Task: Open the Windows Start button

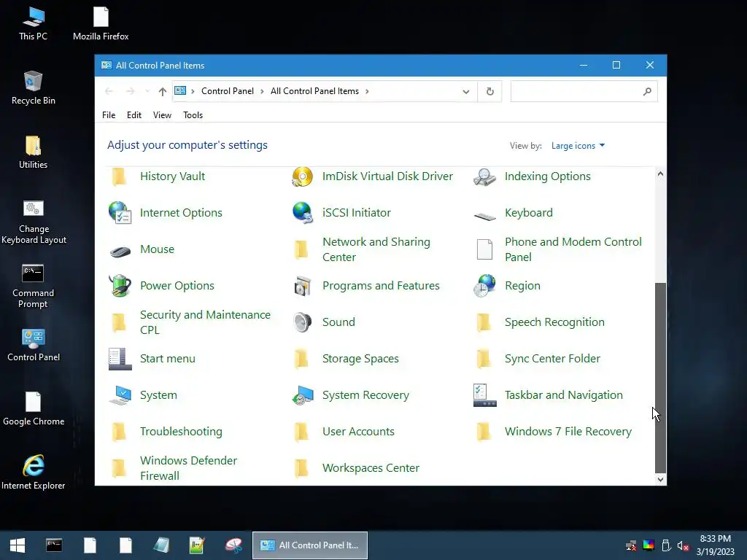Action: pyautogui.click(x=18, y=545)
